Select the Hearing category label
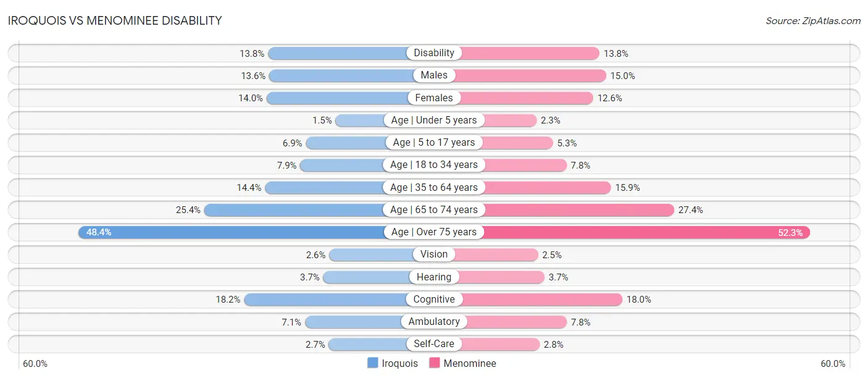Screen dimensions: 868x378 click(434, 277)
